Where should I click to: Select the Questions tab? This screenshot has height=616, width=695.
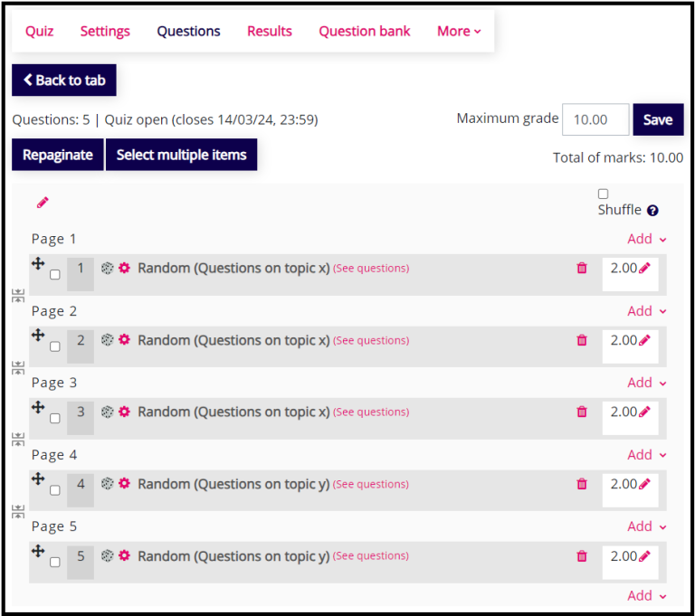click(188, 31)
